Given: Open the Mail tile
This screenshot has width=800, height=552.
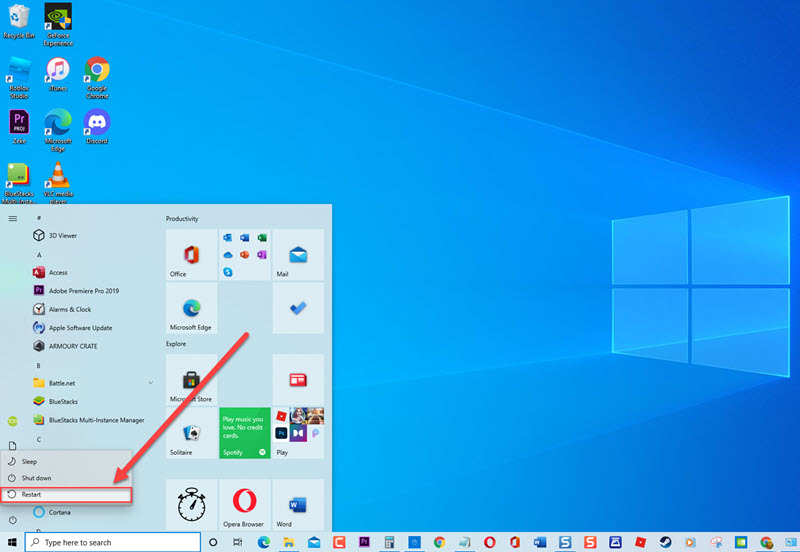Looking at the screenshot, I should [x=298, y=255].
